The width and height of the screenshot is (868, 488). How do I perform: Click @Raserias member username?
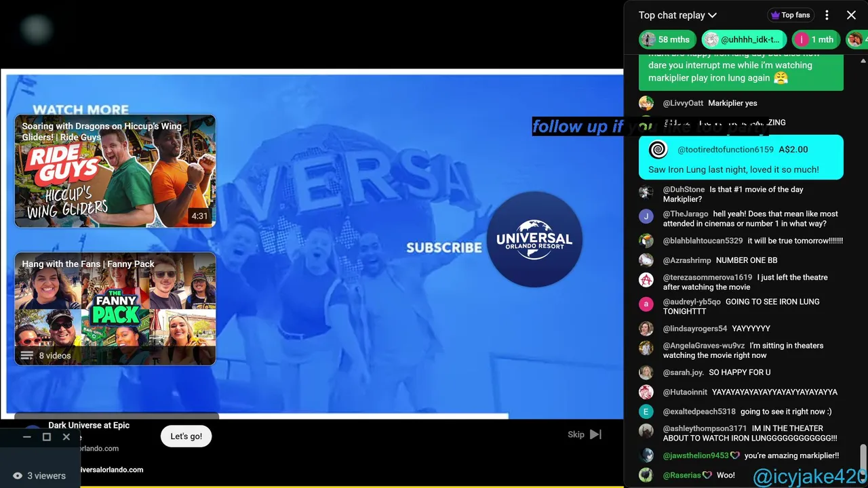(682, 475)
